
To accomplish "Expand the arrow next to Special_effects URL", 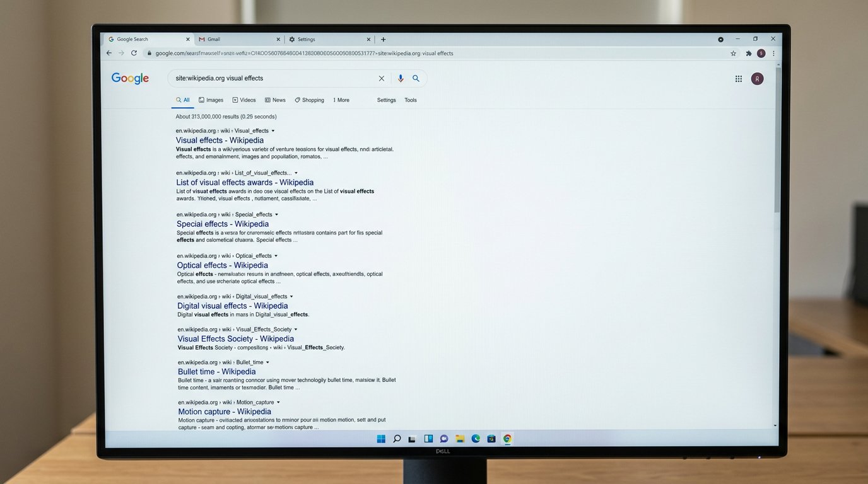I will [x=277, y=214].
